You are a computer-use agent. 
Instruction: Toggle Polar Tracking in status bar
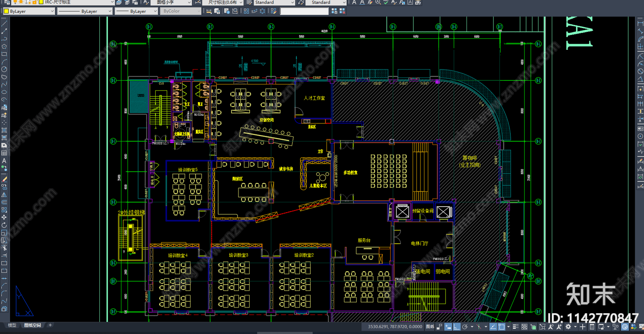point(465,327)
